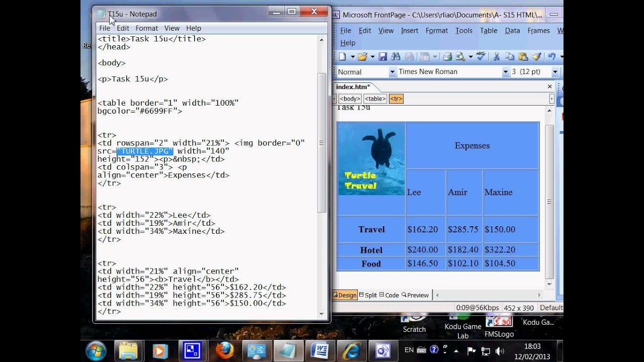Click the New Page icon in FrontPage

pyautogui.click(x=342, y=57)
